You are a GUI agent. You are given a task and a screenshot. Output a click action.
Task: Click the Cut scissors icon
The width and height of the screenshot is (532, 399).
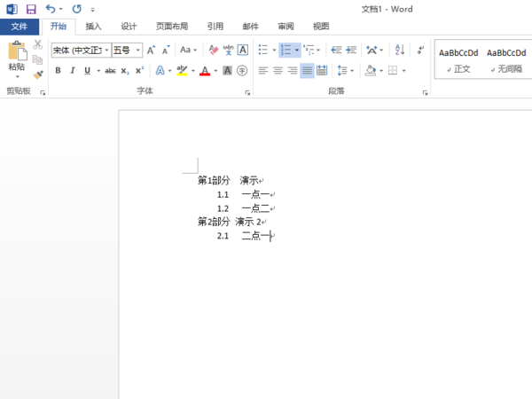tap(38, 44)
